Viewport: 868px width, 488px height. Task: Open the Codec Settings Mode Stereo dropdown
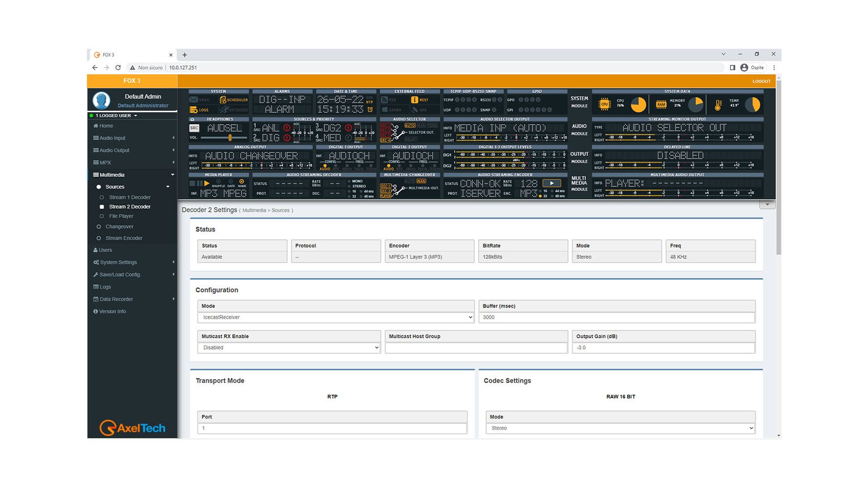coord(620,428)
